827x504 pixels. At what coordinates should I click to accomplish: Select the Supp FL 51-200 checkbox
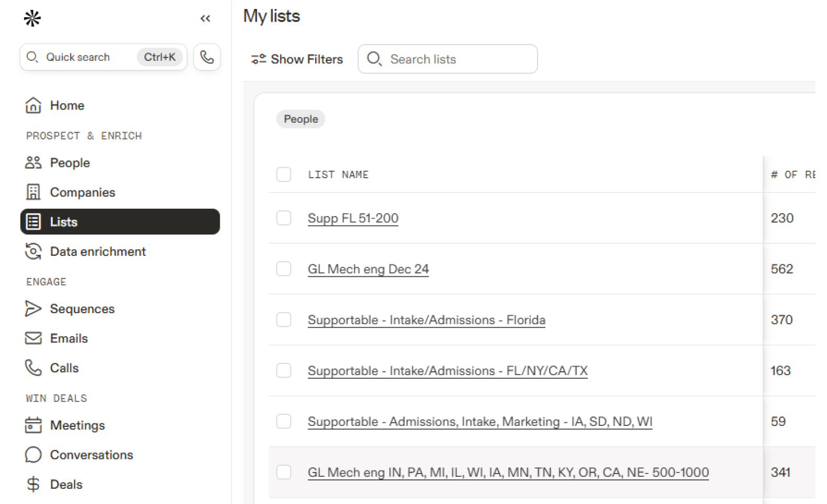[284, 218]
